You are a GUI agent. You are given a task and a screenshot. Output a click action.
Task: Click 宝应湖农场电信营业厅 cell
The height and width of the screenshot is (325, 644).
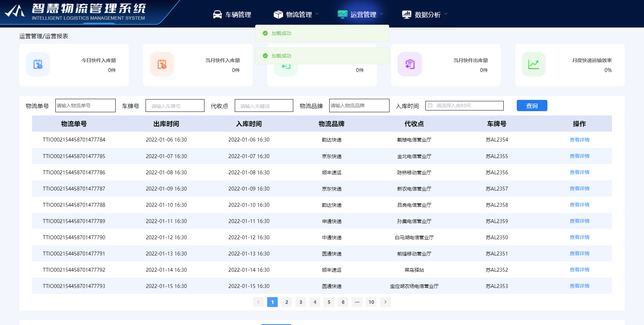[x=414, y=286]
